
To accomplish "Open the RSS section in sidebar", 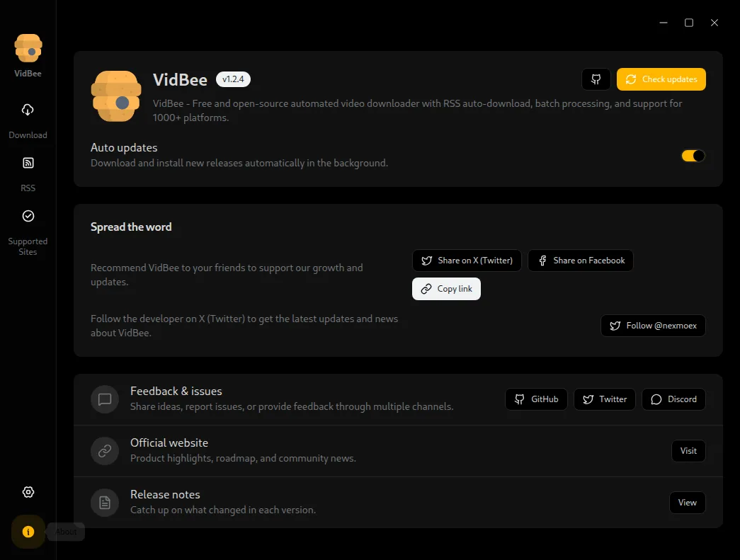I will coord(28,174).
